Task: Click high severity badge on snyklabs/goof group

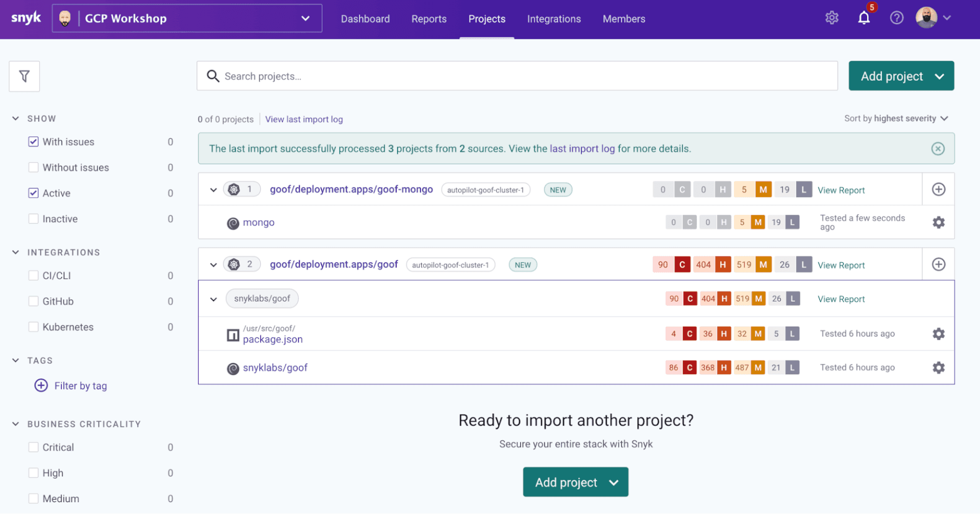Action: click(x=724, y=299)
